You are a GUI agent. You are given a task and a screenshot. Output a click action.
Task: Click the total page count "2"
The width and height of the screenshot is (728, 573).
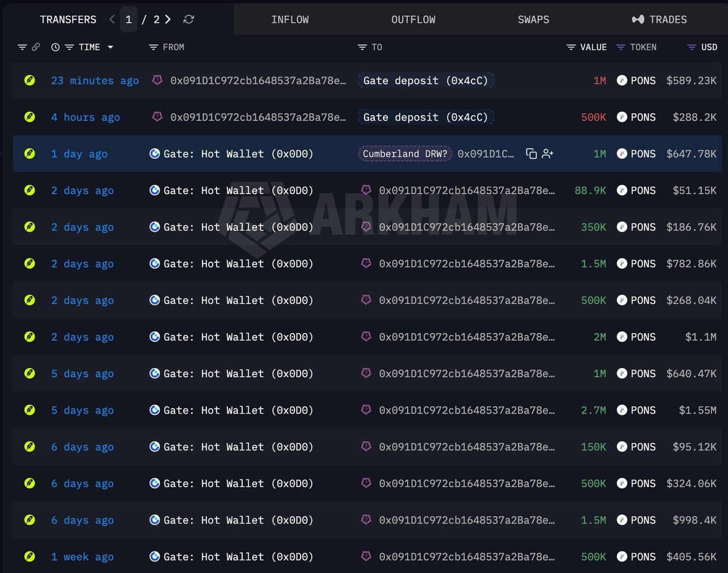point(156,19)
